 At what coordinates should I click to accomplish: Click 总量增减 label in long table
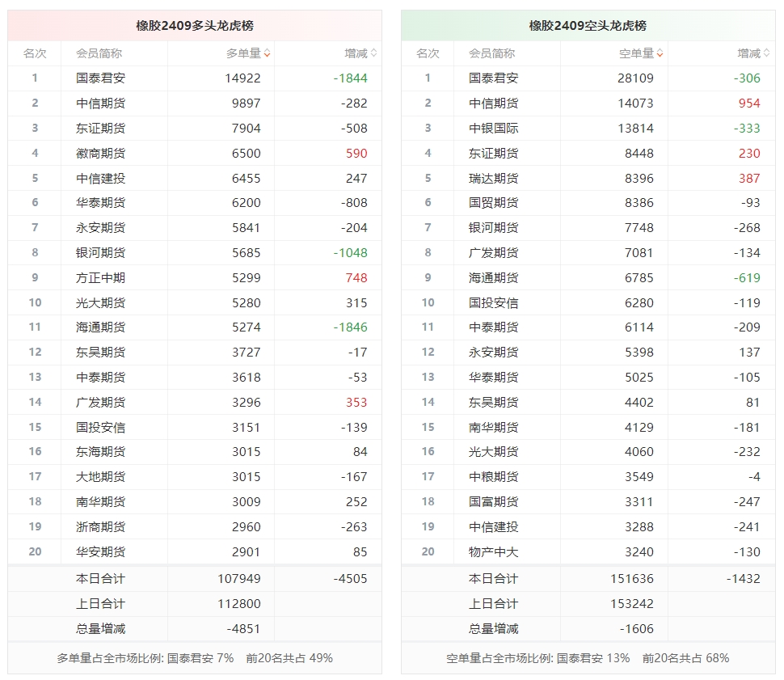100,629
